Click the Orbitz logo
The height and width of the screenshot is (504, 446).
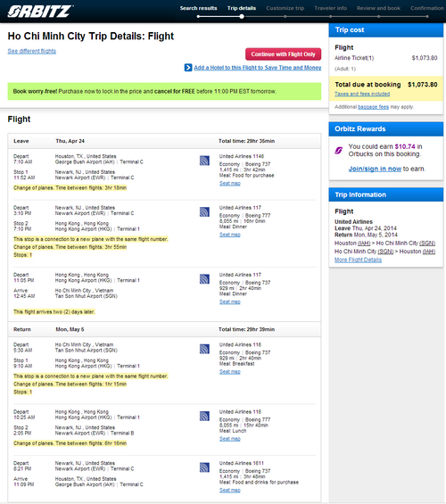pos(40,12)
